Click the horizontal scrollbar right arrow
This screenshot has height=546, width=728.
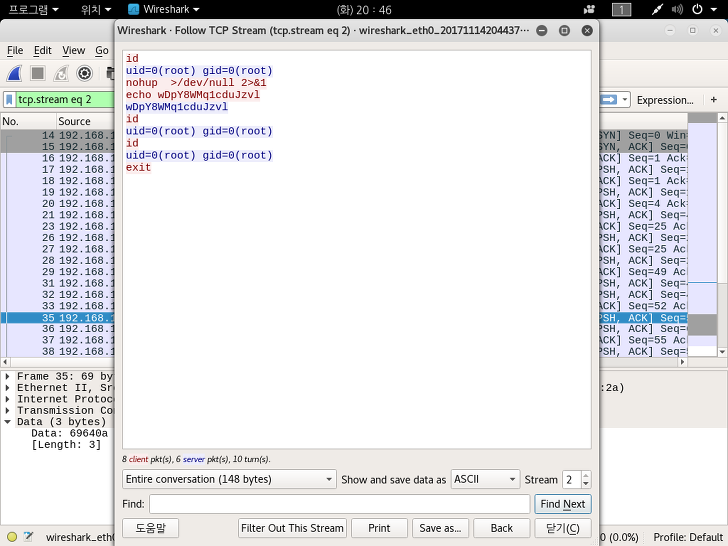coord(682,362)
